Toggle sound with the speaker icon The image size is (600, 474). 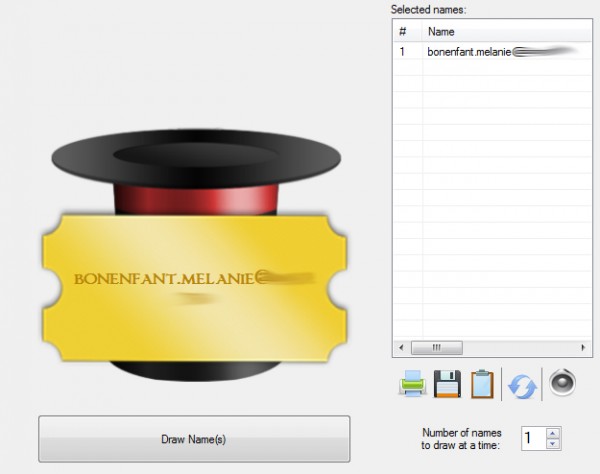(562, 383)
